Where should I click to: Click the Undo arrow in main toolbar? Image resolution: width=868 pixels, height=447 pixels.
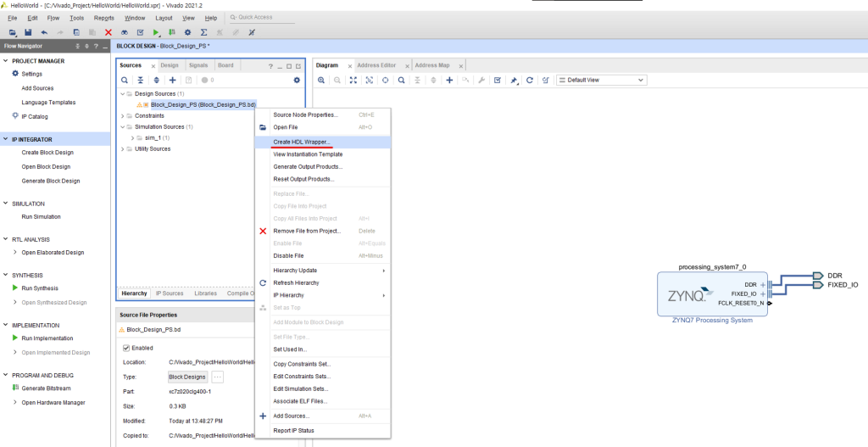[44, 33]
